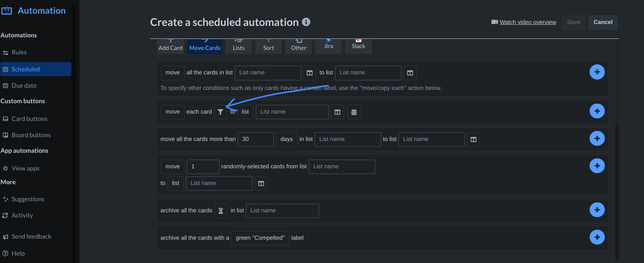Add the 'more than 30 days' action with plus
644x263 pixels.
[x=597, y=138]
